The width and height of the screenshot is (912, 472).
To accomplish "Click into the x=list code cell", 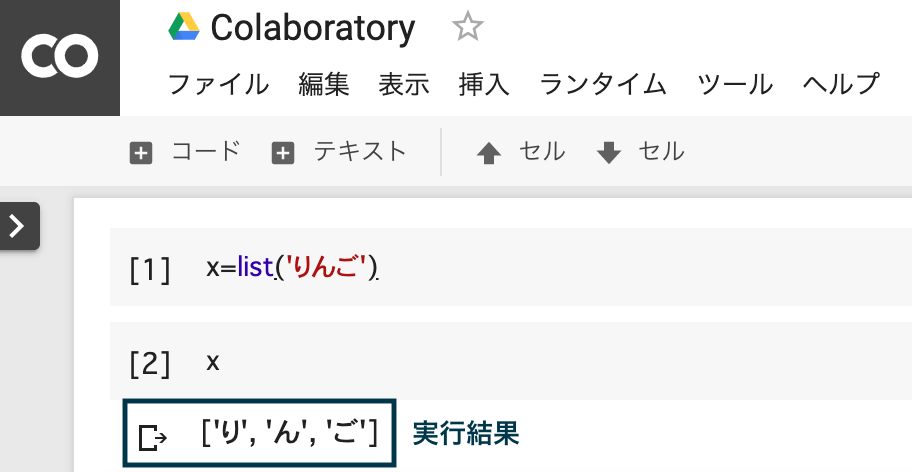I will coord(511,267).
